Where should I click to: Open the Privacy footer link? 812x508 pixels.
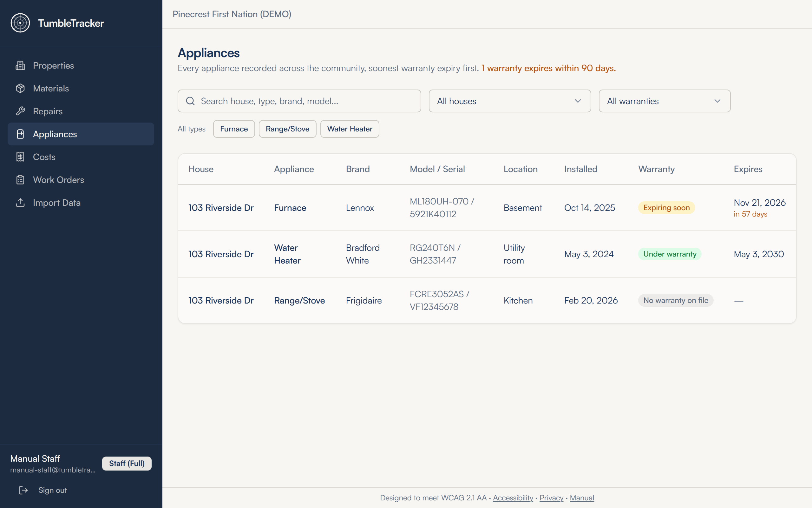tap(551, 498)
